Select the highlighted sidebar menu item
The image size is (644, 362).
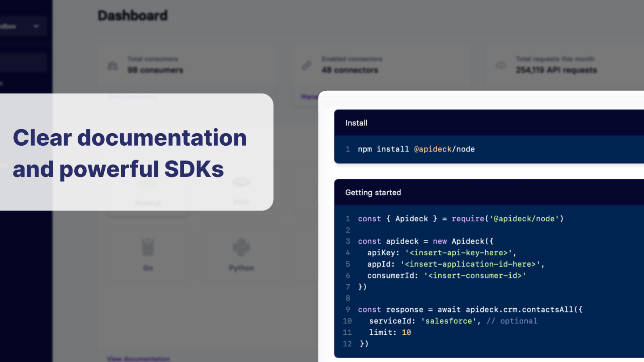pos(22,63)
